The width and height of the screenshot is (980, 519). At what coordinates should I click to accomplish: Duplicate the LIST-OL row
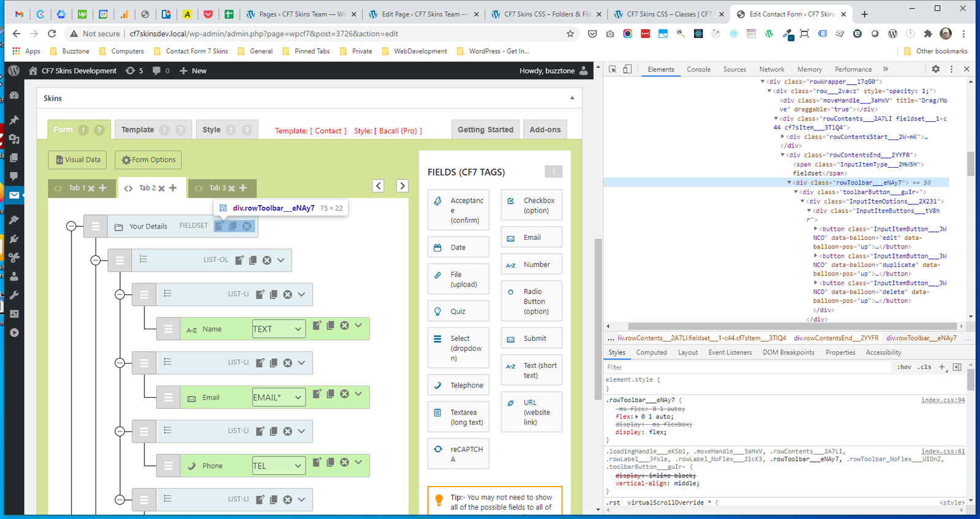[x=253, y=260]
